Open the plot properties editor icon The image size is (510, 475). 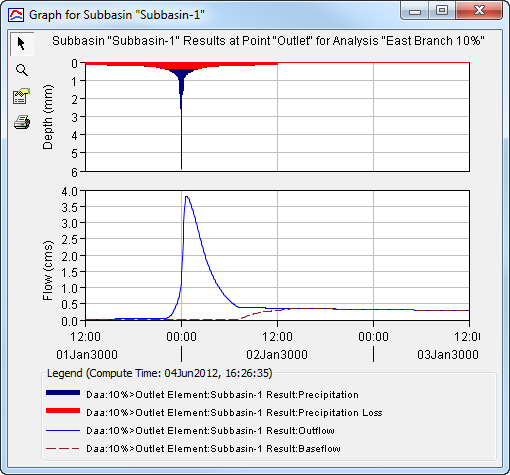coord(22,97)
